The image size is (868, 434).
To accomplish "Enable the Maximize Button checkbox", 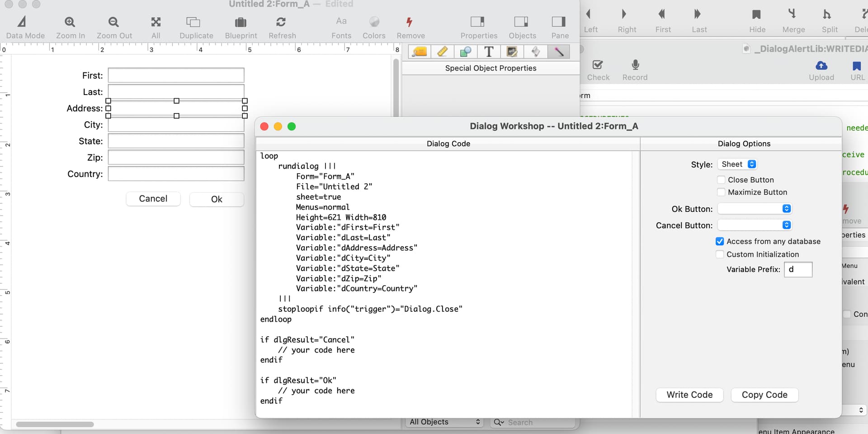I will coord(722,192).
